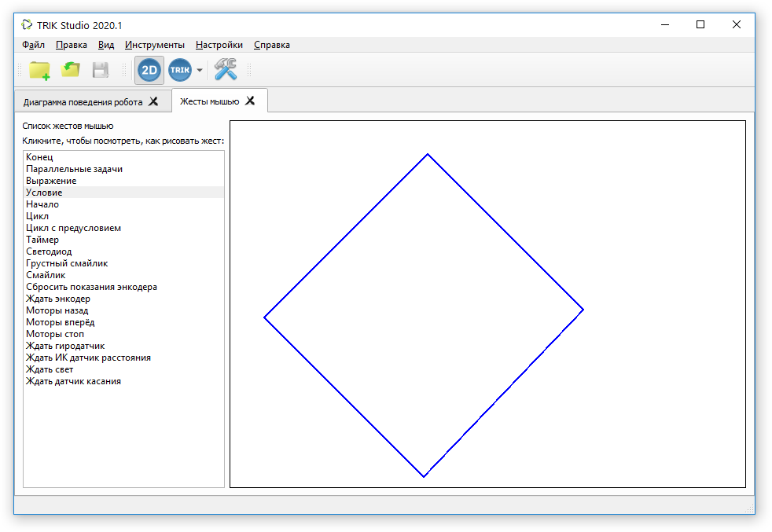The width and height of the screenshot is (772, 532).
Task: Open the Настройки menu
Action: [x=219, y=45]
